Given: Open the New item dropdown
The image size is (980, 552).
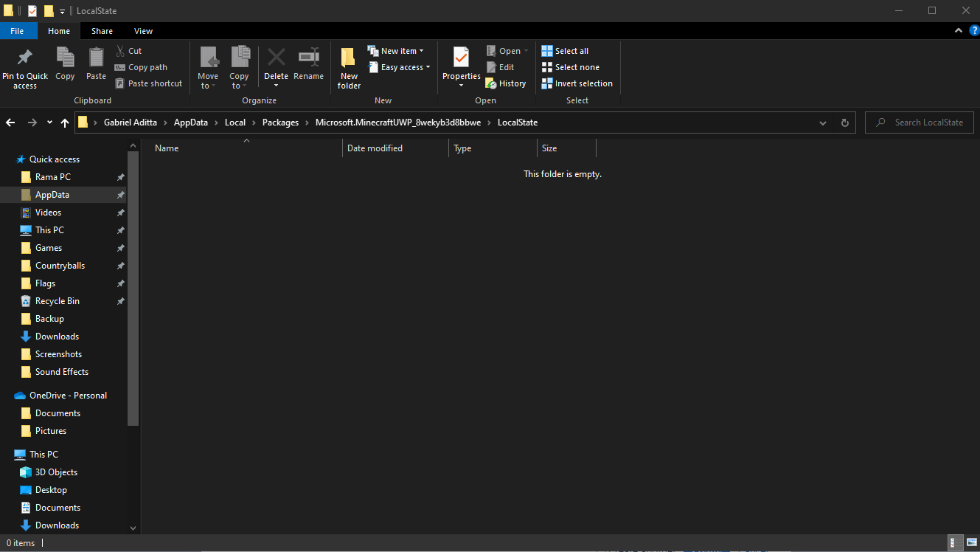Looking at the screenshot, I should (x=396, y=51).
